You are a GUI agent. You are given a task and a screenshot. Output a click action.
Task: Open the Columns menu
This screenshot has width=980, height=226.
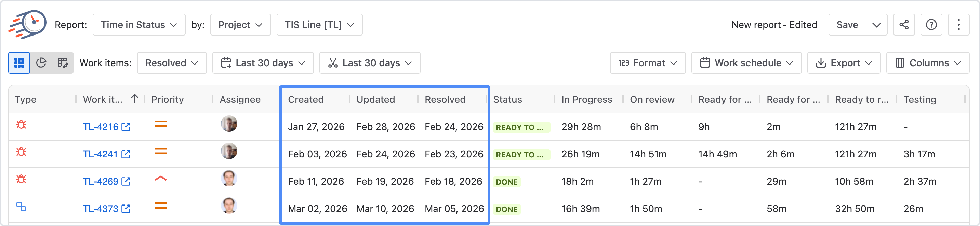pyautogui.click(x=927, y=63)
